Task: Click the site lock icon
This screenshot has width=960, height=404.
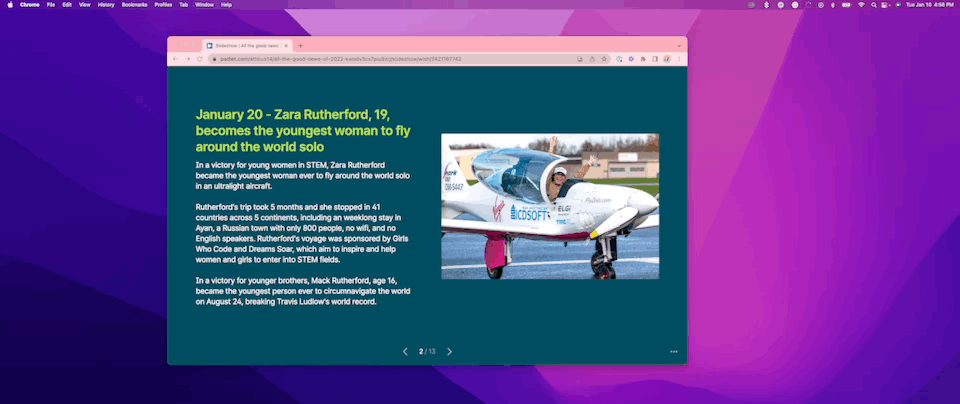Action: [214, 59]
